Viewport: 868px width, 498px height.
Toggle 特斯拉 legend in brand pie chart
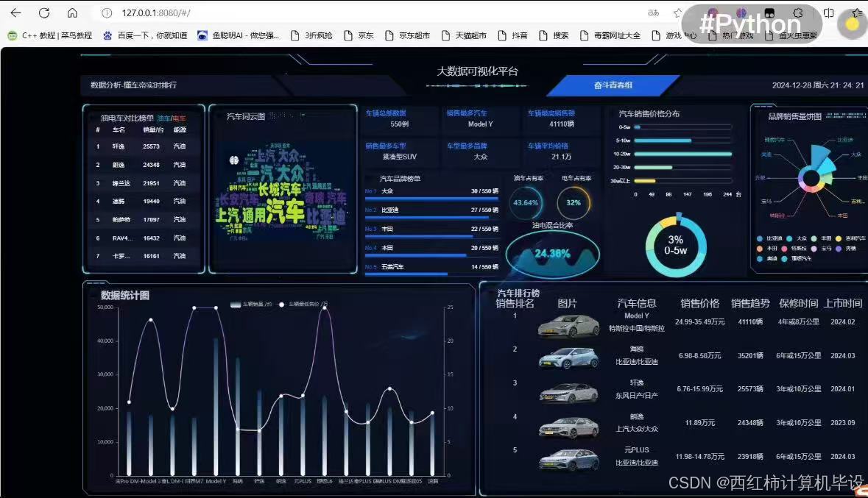point(794,249)
